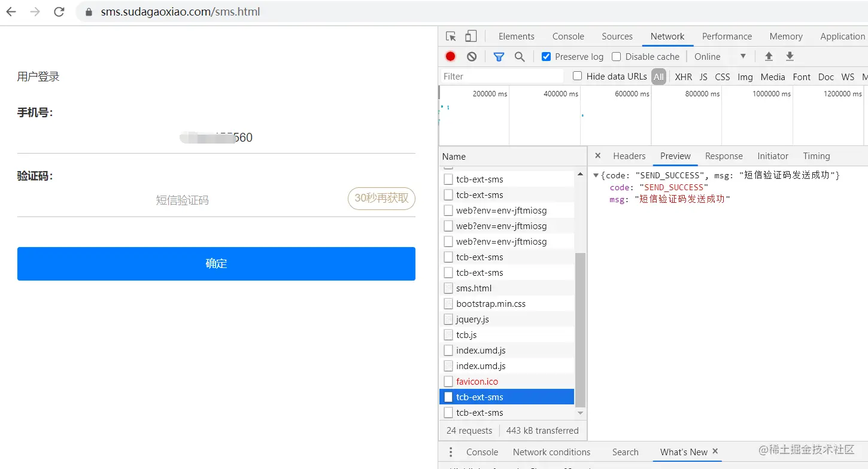Toggle the device toolbar icon
Viewport: 868px width, 469px height.
click(x=471, y=36)
